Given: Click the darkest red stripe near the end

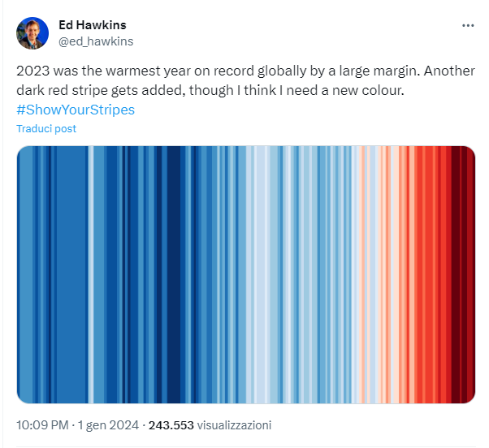Looking at the screenshot, I should [456, 274].
